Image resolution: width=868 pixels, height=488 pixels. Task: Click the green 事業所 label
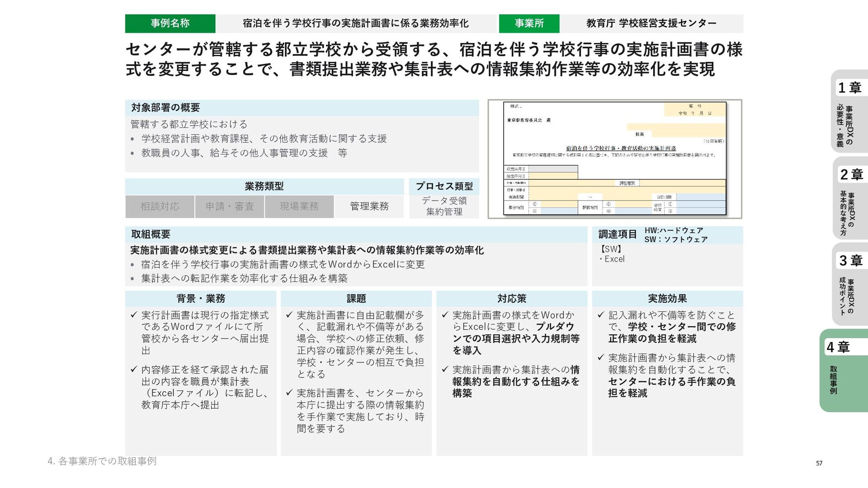(x=529, y=23)
